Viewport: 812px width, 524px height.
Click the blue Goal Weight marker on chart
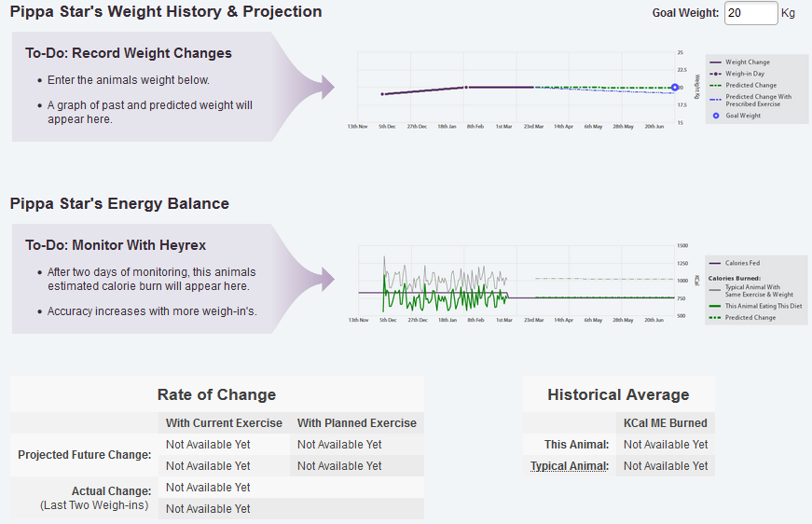tap(675, 88)
